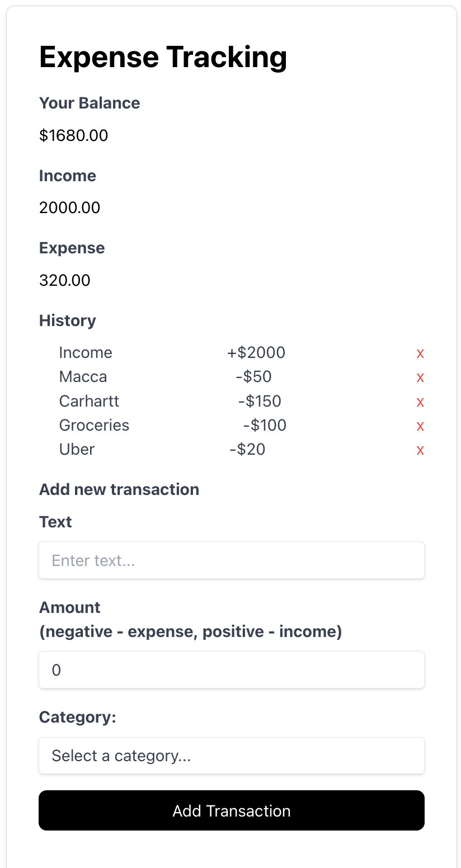Click the Carhartt history item name
Viewport: 461px width, 868px height.
(x=89, y=401)
